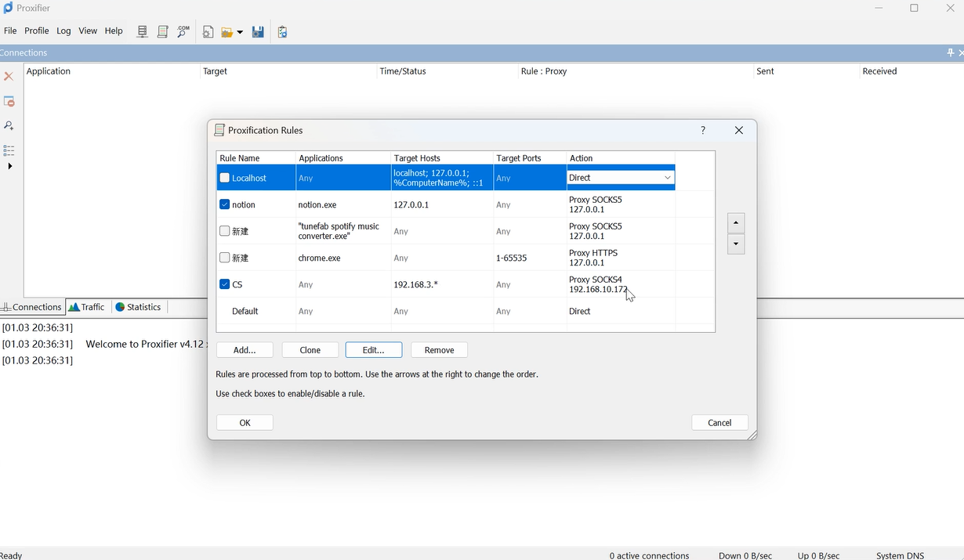Screen dimensions: 964x560
Task: Click the Proxification Rules toolbar icon
Action: click(163, 32)
